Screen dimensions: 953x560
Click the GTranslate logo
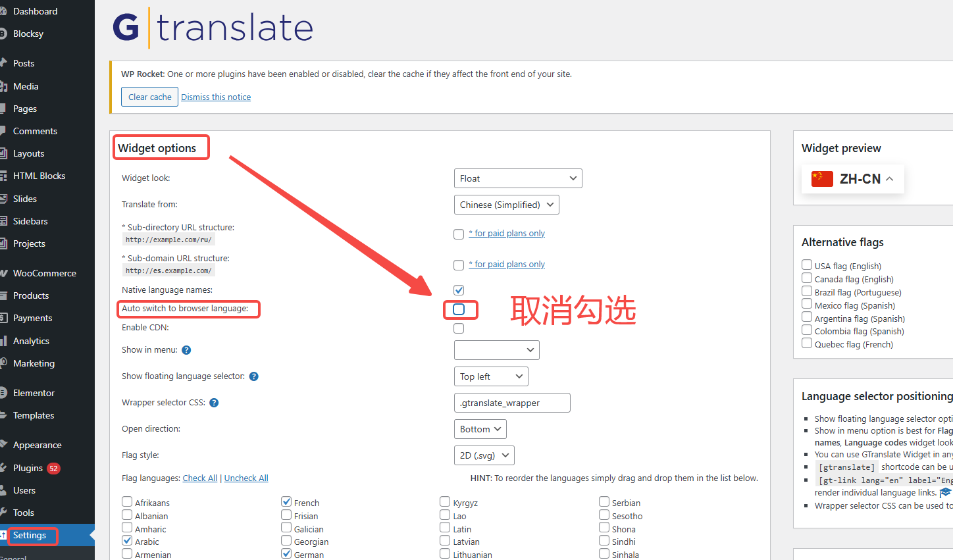point(213,28)
